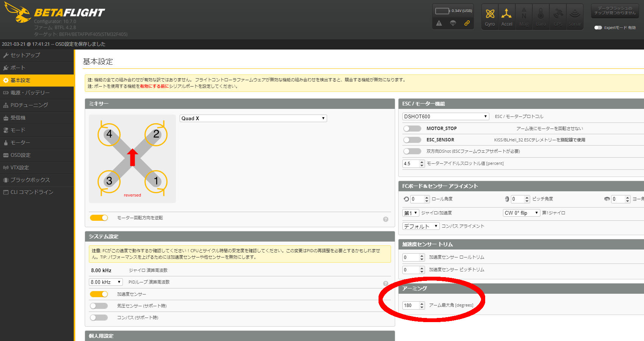Click the arm max angle field
Screen dimensions: 644x341
414,305
